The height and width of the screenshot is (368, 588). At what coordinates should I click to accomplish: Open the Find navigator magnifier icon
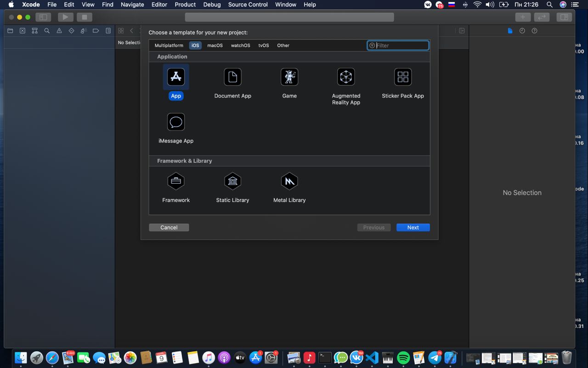pyautogui.click(x=47, y=31)
